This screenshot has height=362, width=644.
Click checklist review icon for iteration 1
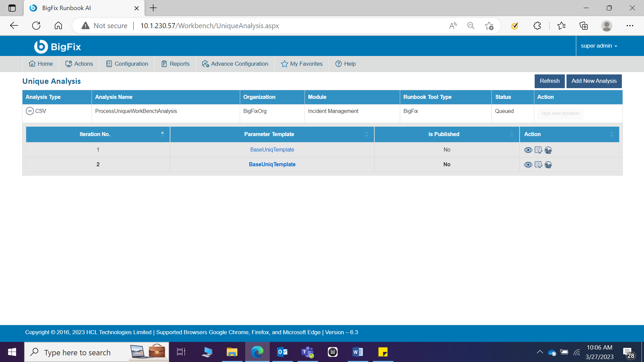tap(538, 150)
